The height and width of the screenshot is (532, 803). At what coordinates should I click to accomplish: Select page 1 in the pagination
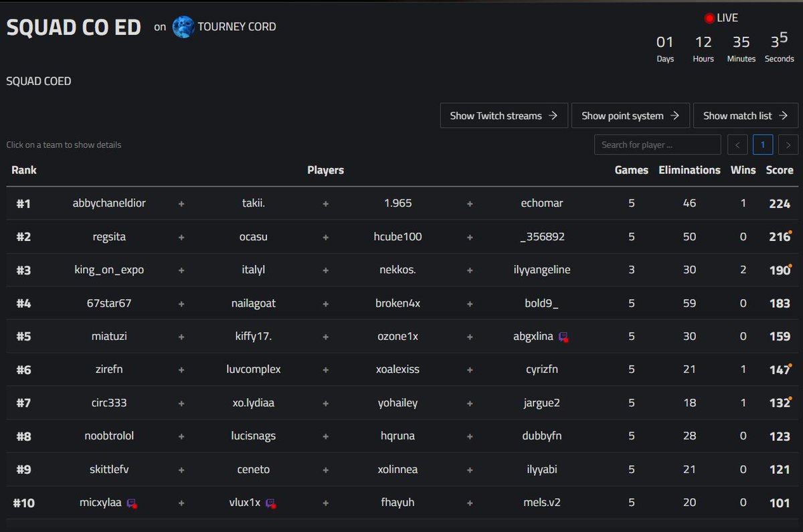click(763, 145)
